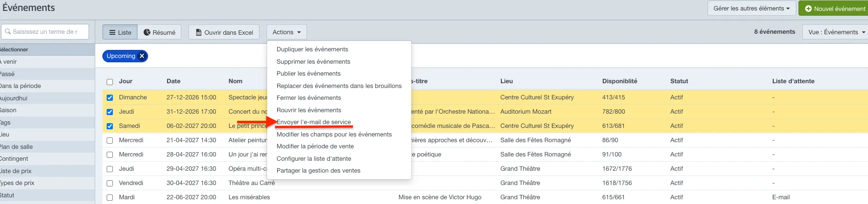
Task: Uncheck the Dimanche 27-12-2026 event checkbox
Action: (x=110, y=97)
